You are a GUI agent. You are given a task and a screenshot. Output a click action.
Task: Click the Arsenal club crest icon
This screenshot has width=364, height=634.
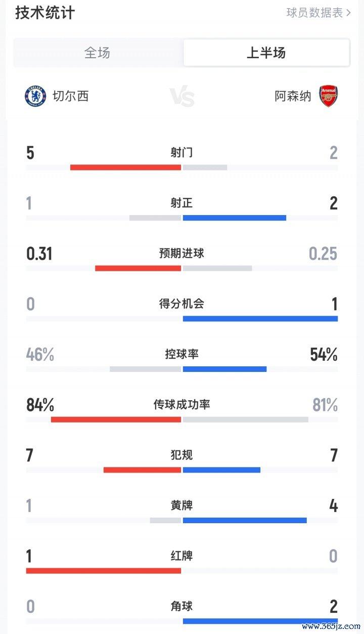328,96
